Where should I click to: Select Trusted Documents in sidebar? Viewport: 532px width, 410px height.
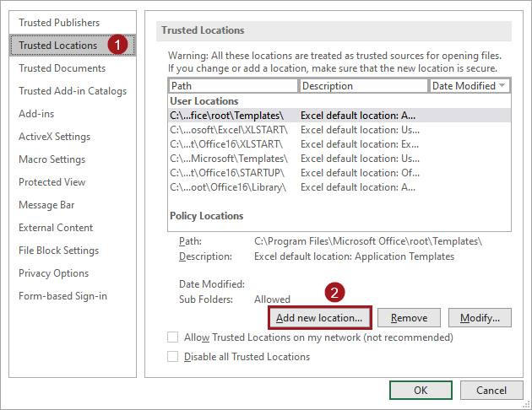62,68
